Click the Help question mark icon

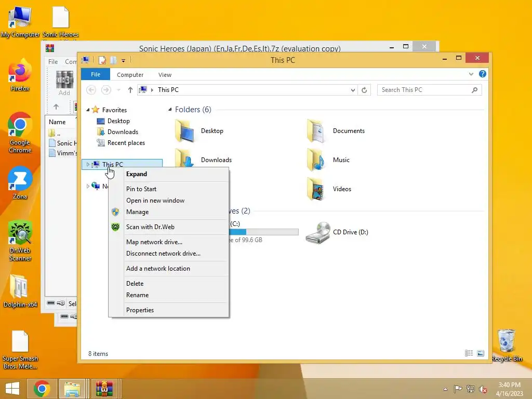click(x=482, y=74)
